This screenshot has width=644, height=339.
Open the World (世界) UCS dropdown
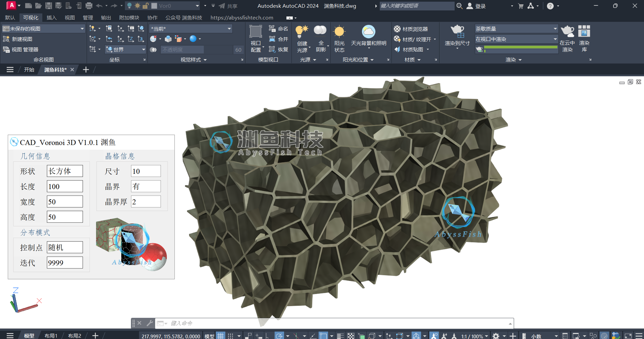click(126, 50)
